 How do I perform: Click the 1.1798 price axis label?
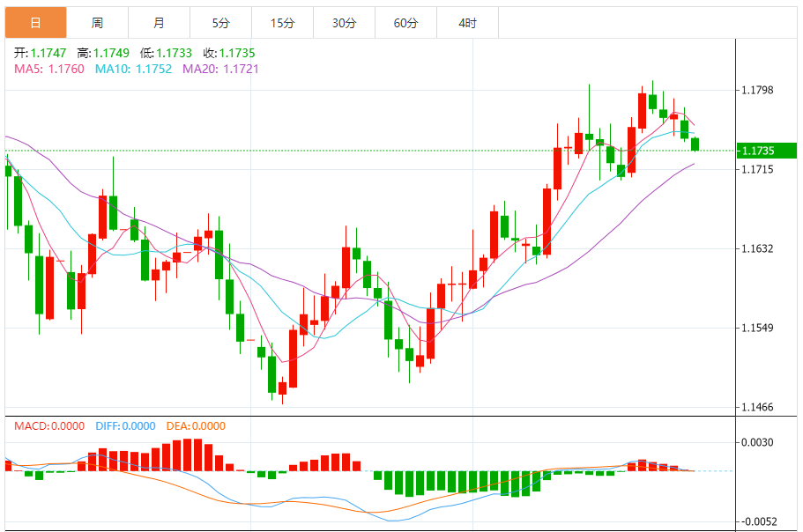point(757,90)
